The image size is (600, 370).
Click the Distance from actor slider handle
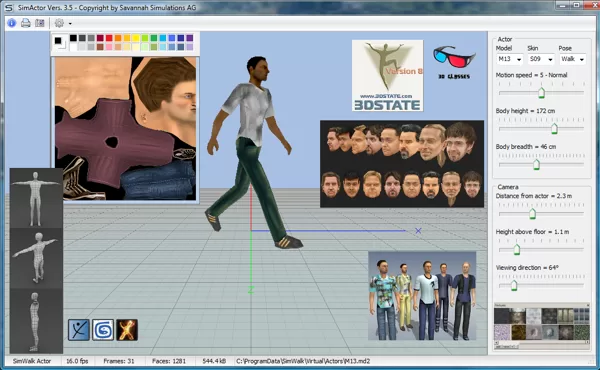[x=532, y=214]
